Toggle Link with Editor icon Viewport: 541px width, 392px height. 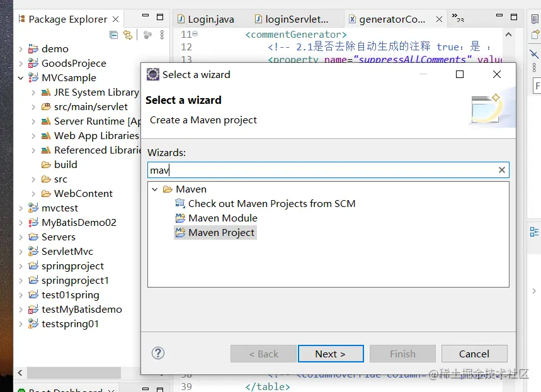pyautogui.click(x=128, y=35)
